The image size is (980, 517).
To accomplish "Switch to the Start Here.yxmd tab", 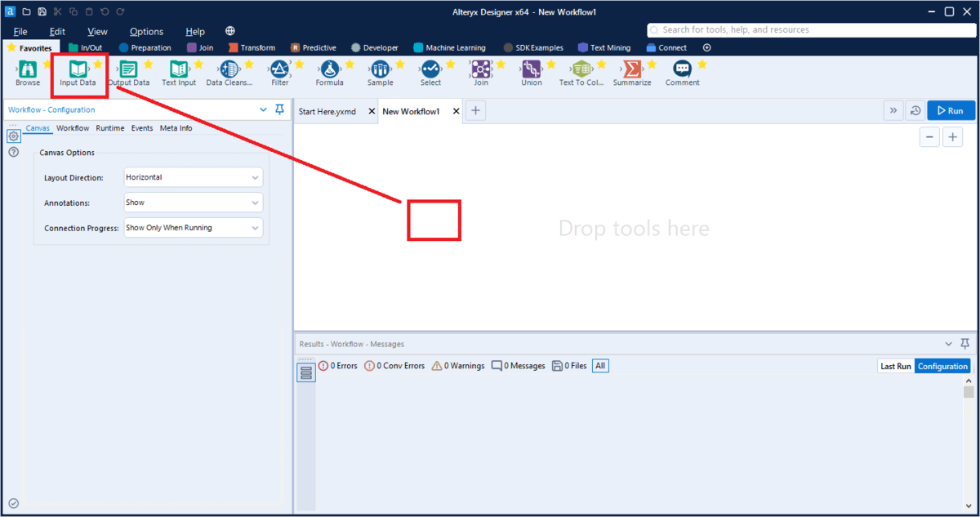I will pyautogui.click(x=327, y=111).
